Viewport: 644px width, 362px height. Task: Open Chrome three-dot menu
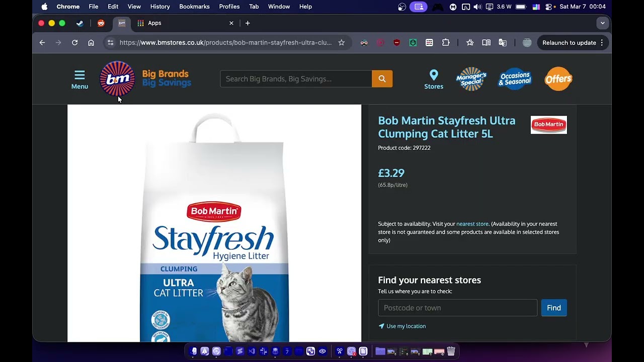(x=602, y=43)
